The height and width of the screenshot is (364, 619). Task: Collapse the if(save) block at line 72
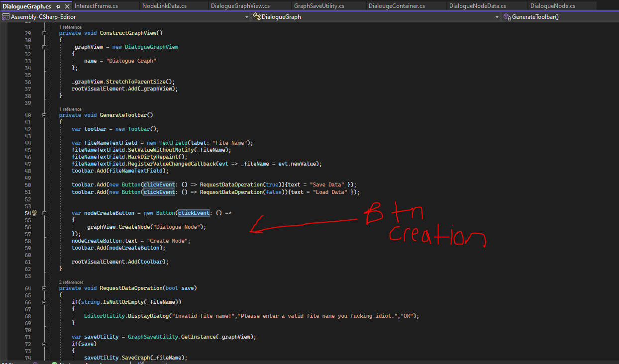(44, 344)
